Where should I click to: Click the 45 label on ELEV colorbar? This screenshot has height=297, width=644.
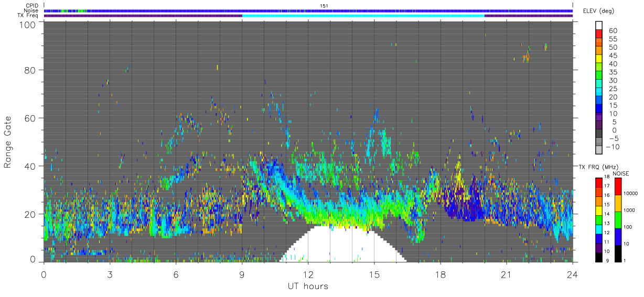[x=613, y=56]
